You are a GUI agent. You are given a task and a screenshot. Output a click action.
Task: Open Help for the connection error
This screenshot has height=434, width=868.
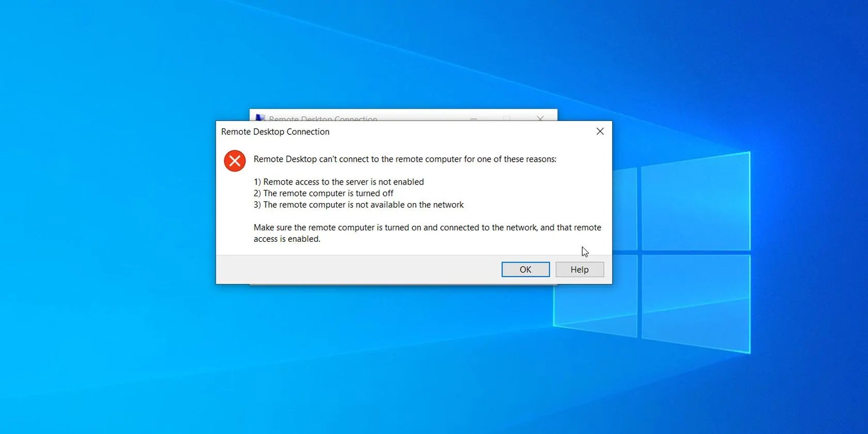[x=580, y=269]
